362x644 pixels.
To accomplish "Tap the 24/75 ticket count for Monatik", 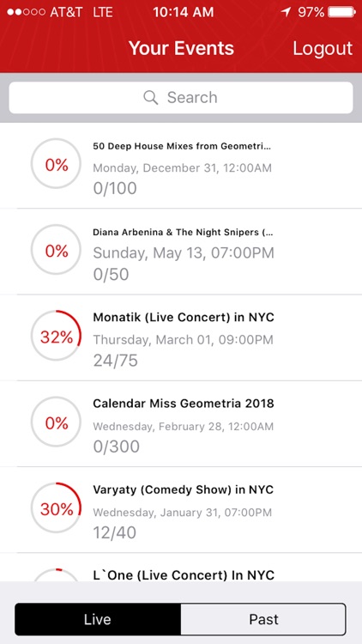I will (x=115, y=361).
